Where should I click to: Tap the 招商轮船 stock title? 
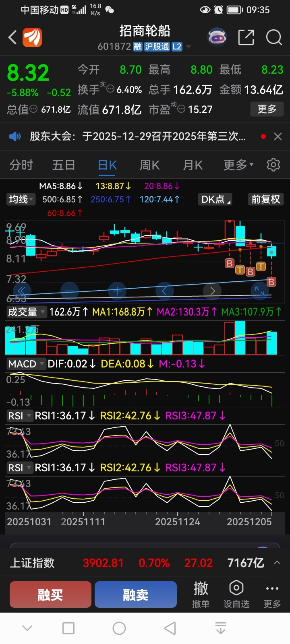point(145,31)
